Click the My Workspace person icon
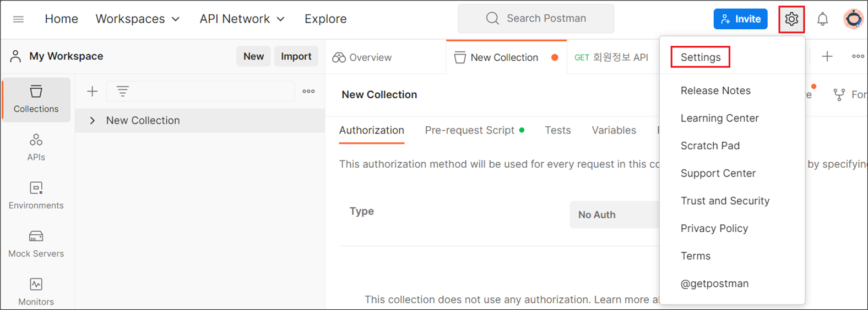 coord(15,56)
